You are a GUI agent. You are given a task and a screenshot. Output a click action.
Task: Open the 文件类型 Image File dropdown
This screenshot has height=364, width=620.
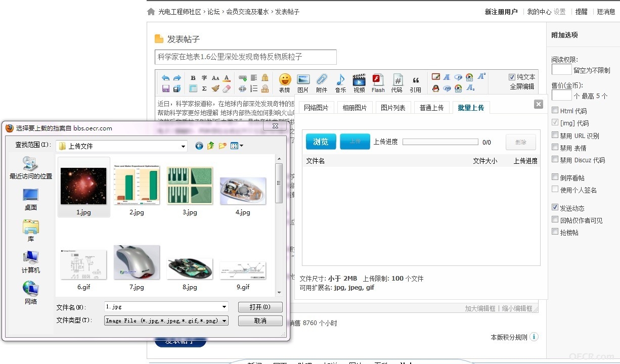pyautogui.click(x=225, y=321)
